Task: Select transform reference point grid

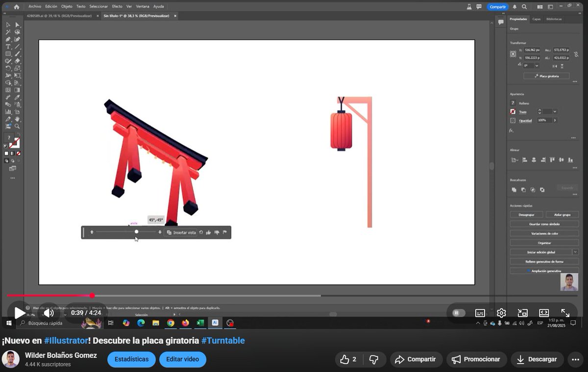Action: 513,54
